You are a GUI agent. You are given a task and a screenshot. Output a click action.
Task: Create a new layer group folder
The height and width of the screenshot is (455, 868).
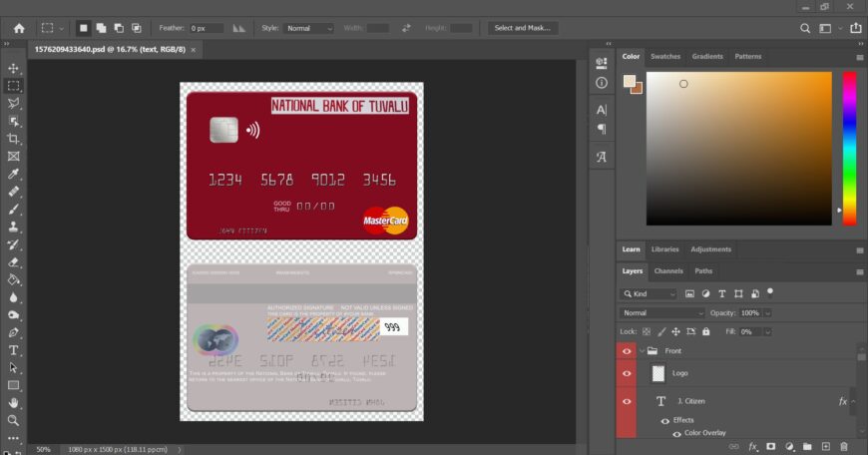click(x=807, y=446)
